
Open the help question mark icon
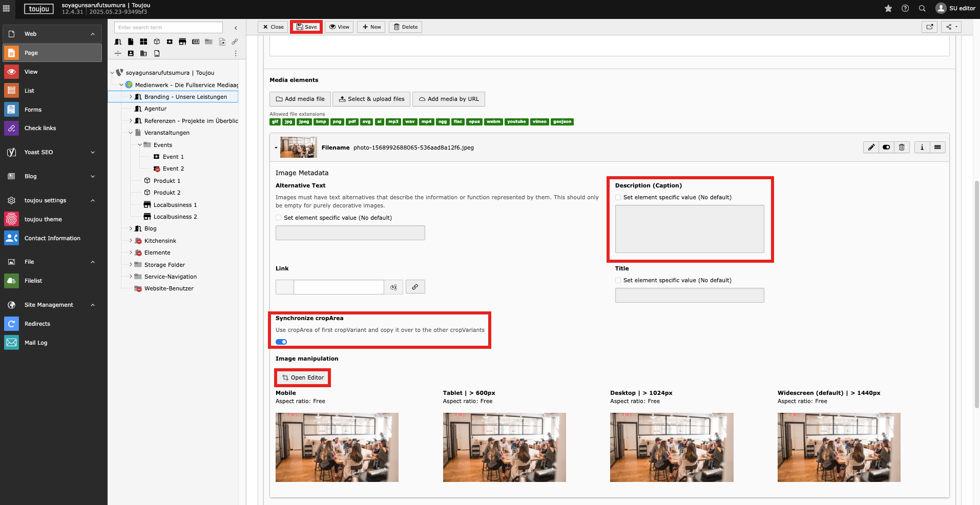(905, 8)
